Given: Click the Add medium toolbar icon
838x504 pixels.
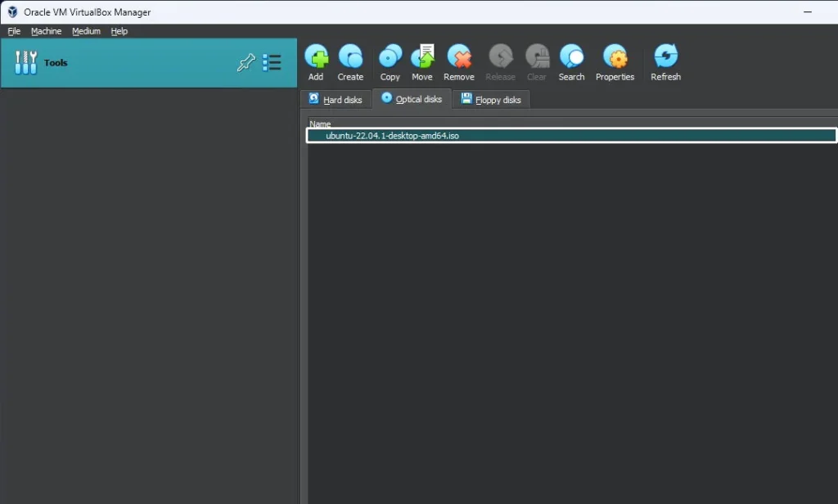Looking at the screenshot, I should (x=316, y=56).
